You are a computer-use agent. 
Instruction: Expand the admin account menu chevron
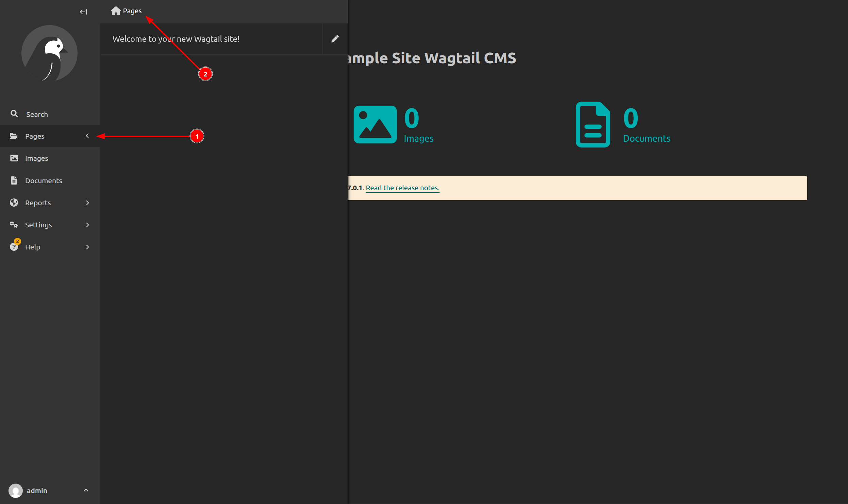click(x=86, y=490)
